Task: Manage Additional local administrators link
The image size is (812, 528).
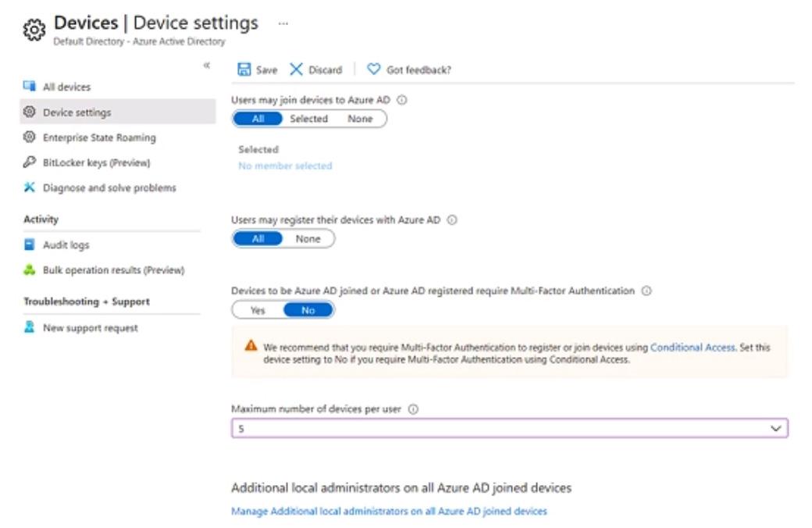Action: pos(389,512)
